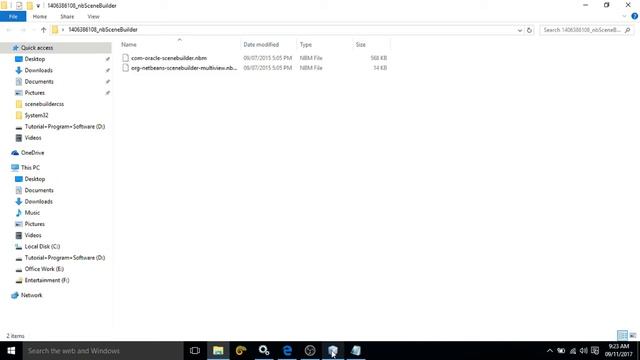This screenshot has width=640, height=360.
Task: Open Pictures under Quick access
Action: point(35,93)
